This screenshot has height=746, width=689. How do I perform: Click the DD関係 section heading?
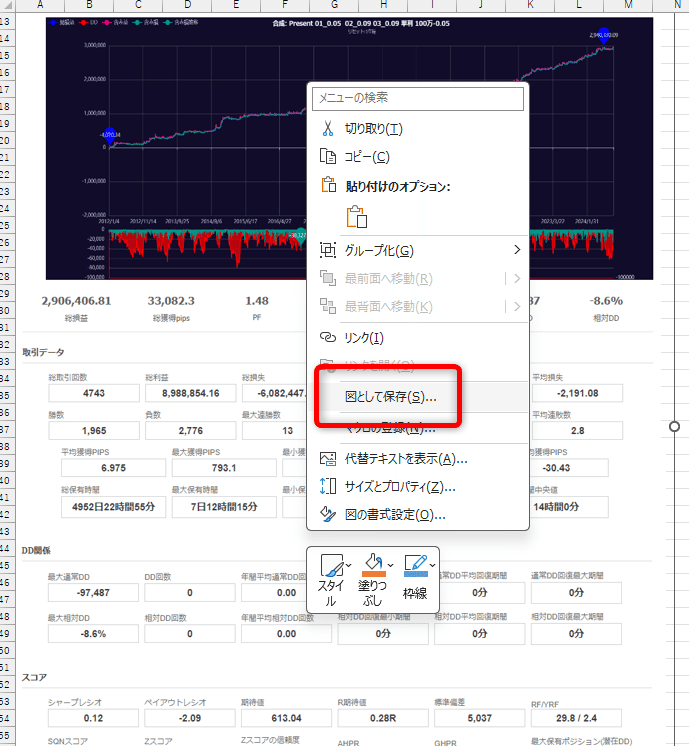pos(36,550)
